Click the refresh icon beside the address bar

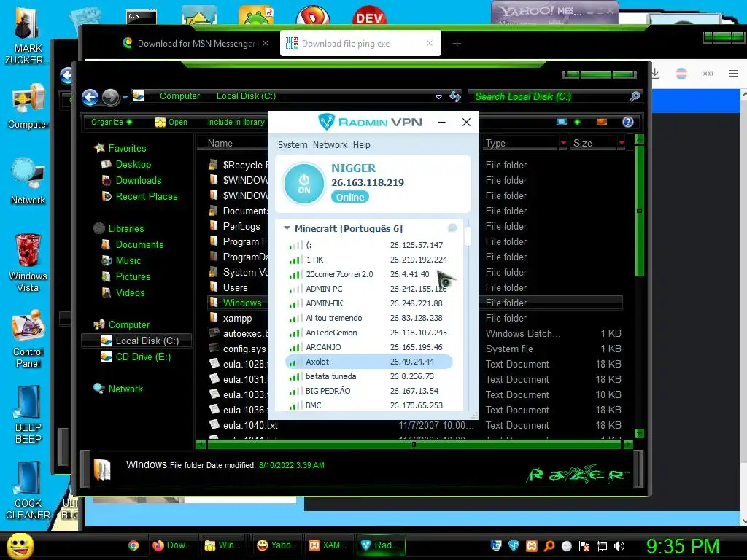point(455,97)
